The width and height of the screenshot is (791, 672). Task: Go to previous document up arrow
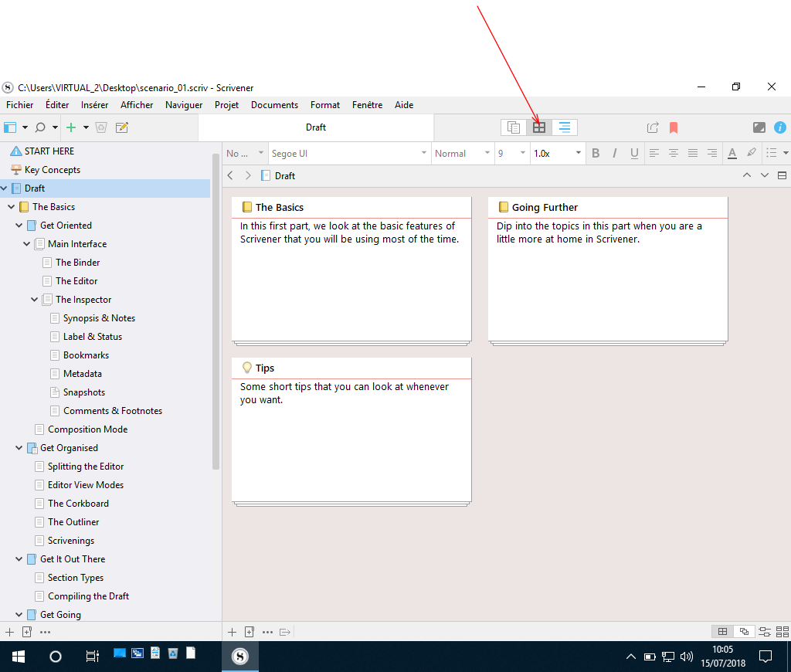click(747, 175)
